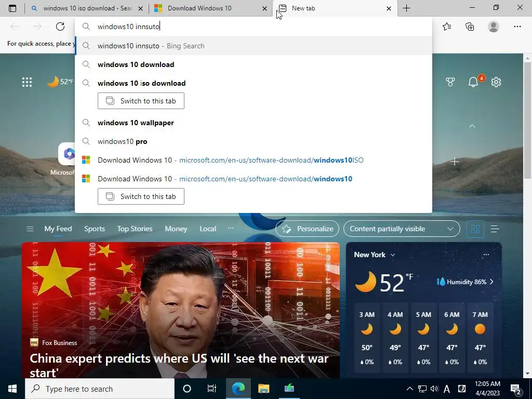
Task: Open the Top Stories feed tab
Action: [x=135, y=229]
